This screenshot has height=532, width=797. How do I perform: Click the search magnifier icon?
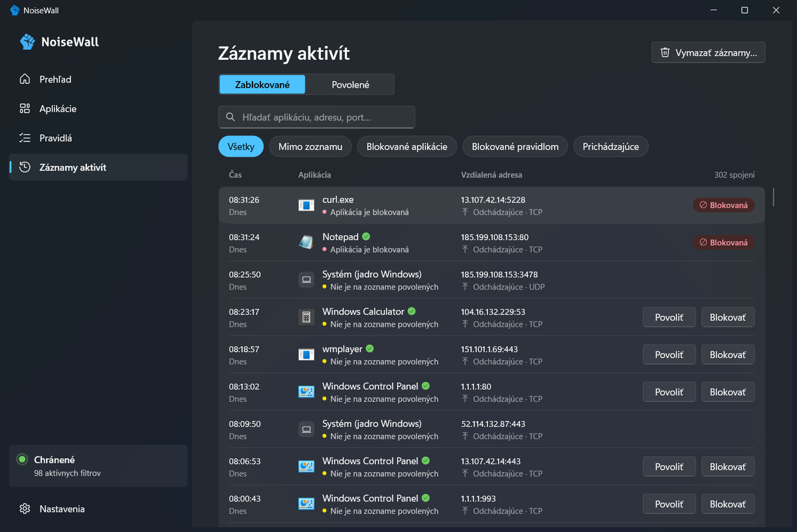click(230, 117)
